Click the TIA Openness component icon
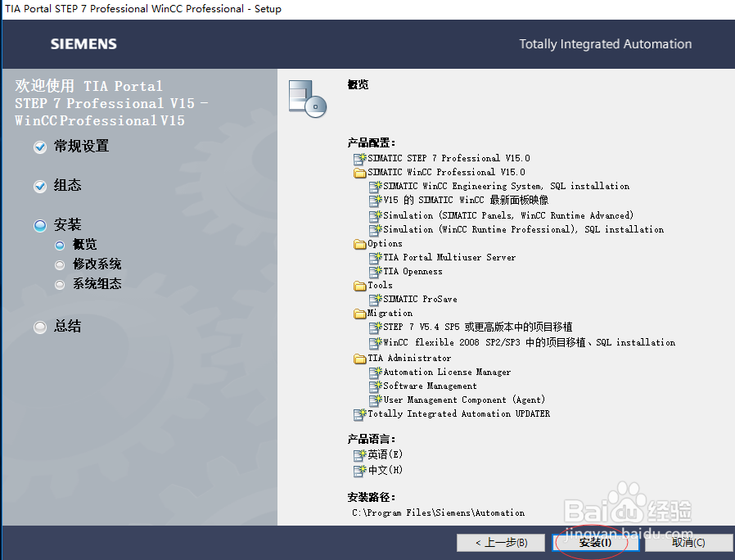 click(x=376, y=272)
